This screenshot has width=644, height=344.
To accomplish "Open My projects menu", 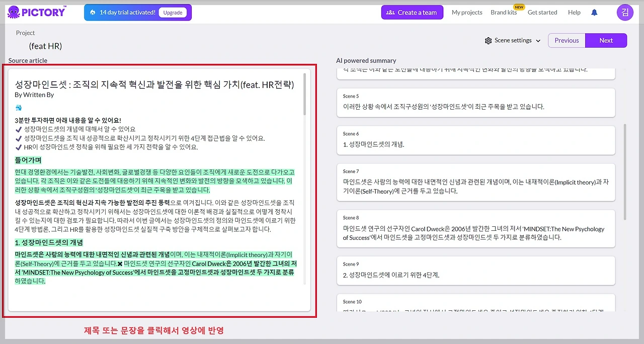I will [x=467, y=13].
